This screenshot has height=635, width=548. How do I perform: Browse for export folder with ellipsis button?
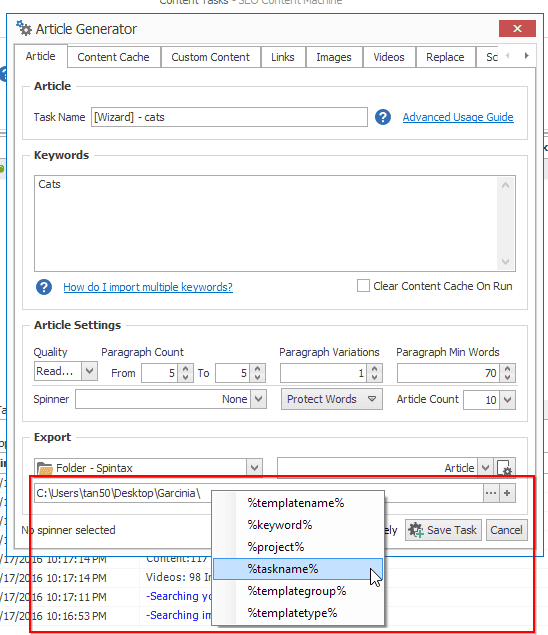point(491,493)
